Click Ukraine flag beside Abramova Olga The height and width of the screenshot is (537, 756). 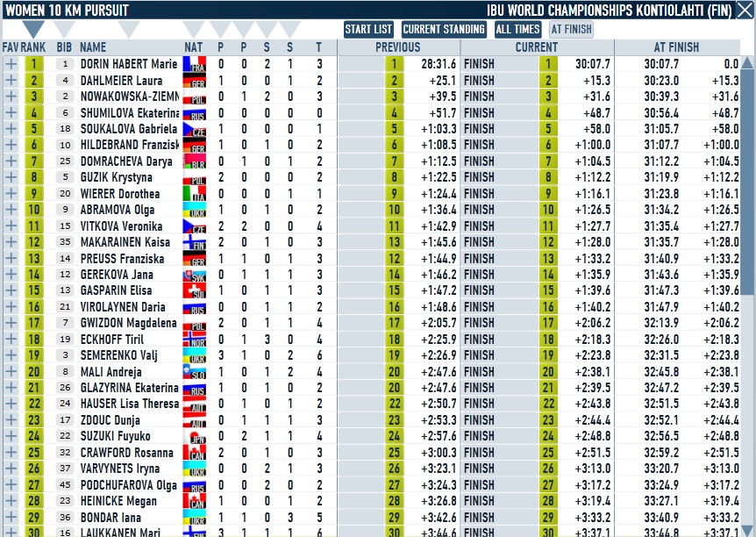(x=195, y=210)
